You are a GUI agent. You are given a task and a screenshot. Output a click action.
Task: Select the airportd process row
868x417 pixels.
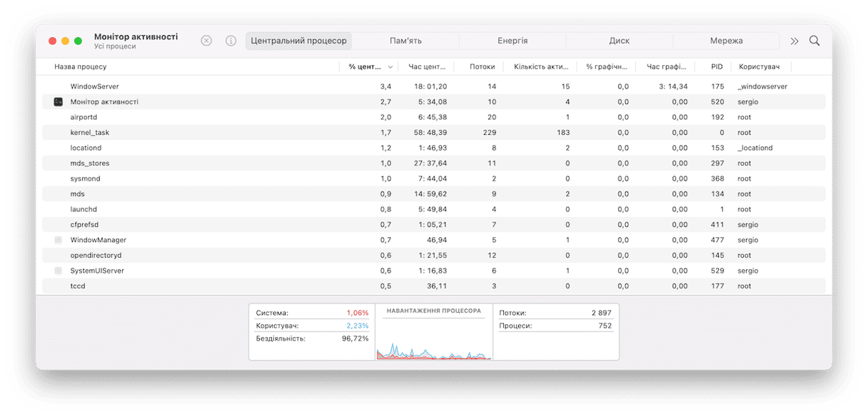point(434,117)
